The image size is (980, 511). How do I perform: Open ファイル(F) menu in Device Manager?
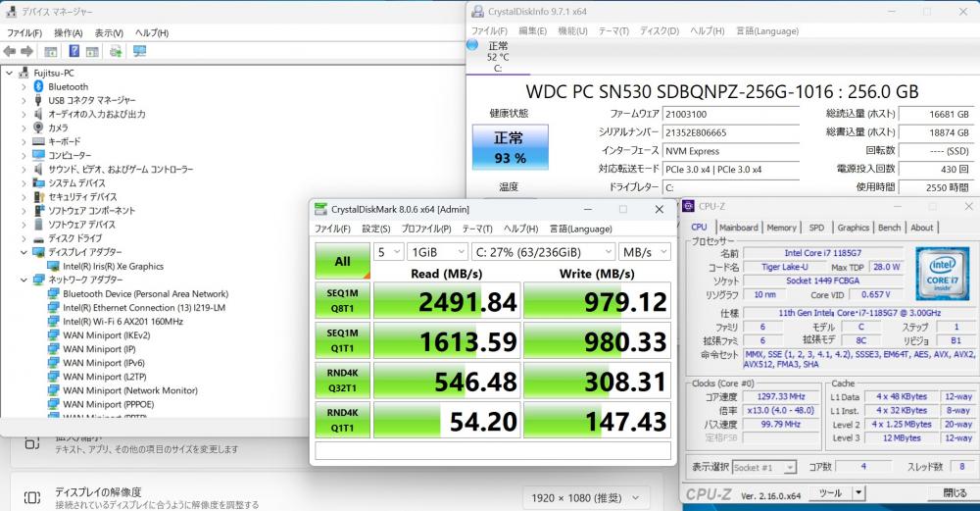(x=24, y=32)
